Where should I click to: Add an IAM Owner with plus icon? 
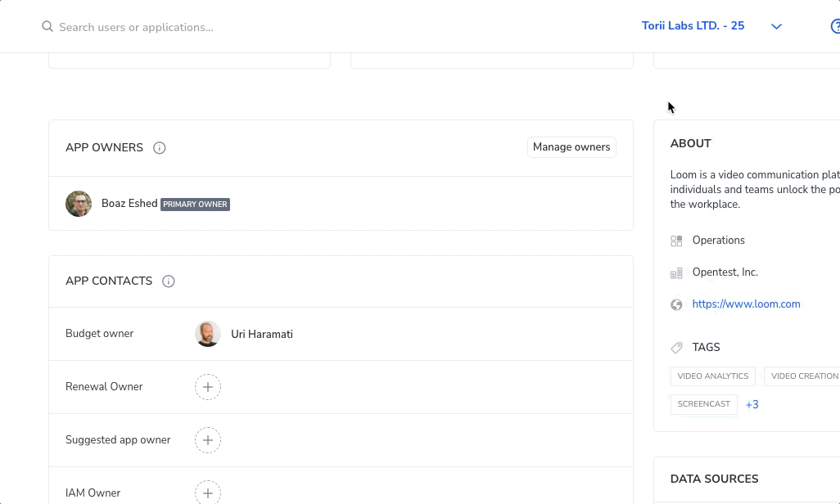pyautogui.click(x=208, y=493)
